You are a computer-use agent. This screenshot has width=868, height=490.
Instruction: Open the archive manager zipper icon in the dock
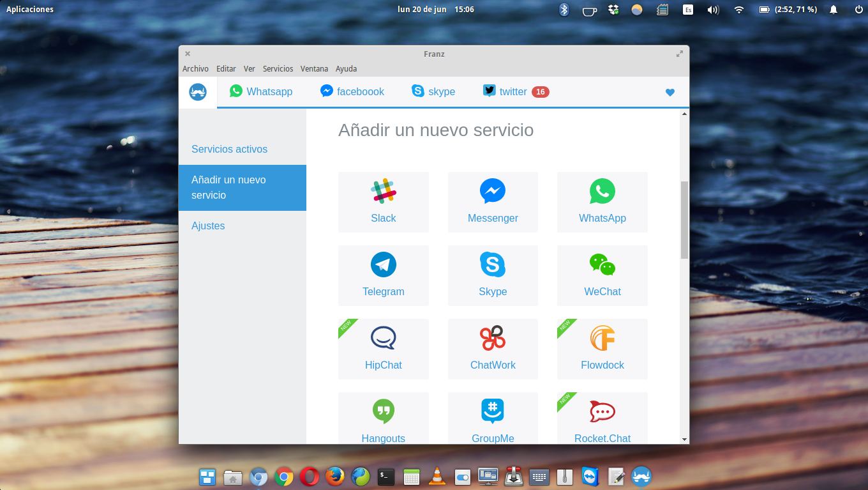tap(565, 477)
